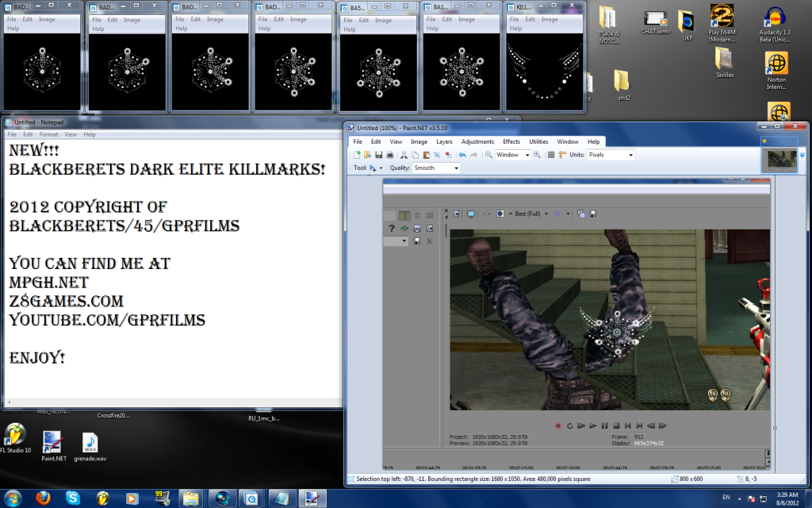Open the Effects menu in Paint.NET
Image resolution: width=812 pixels, height=508 pixels.
pyautogui.click(x=511, y=141)
